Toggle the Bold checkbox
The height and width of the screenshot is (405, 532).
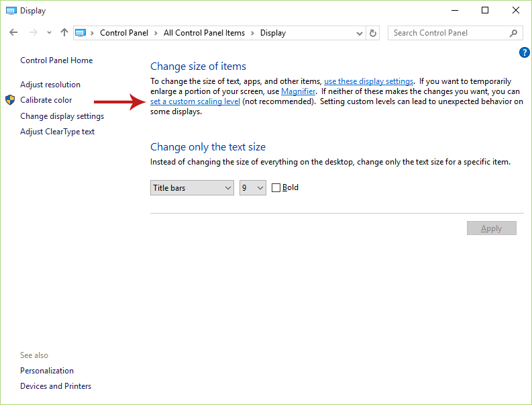pyautogui.click(x=276, y=187)
